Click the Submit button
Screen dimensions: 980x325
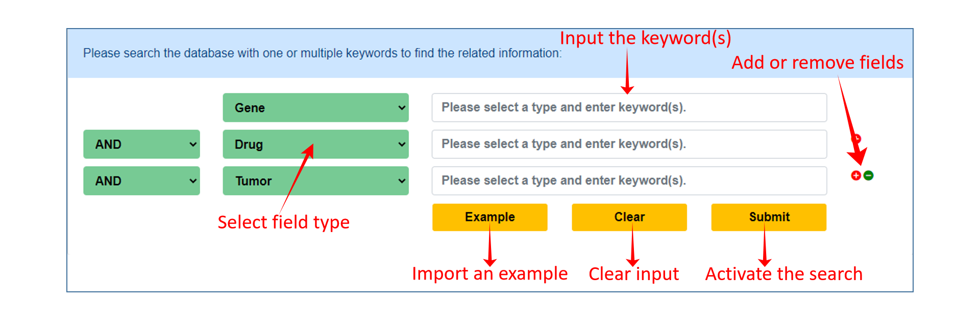(769, 217)
